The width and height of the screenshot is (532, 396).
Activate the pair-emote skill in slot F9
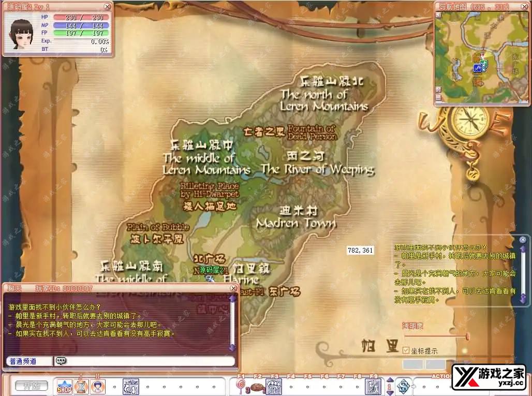(374, 387)
